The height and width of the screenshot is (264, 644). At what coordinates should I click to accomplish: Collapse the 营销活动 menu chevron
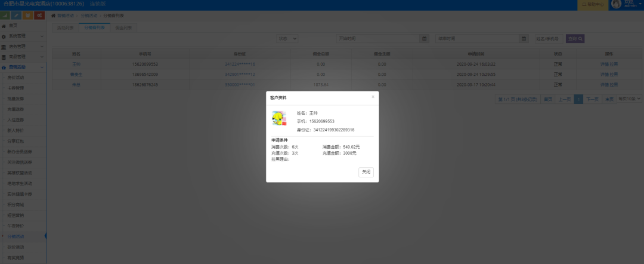[42, 67]
